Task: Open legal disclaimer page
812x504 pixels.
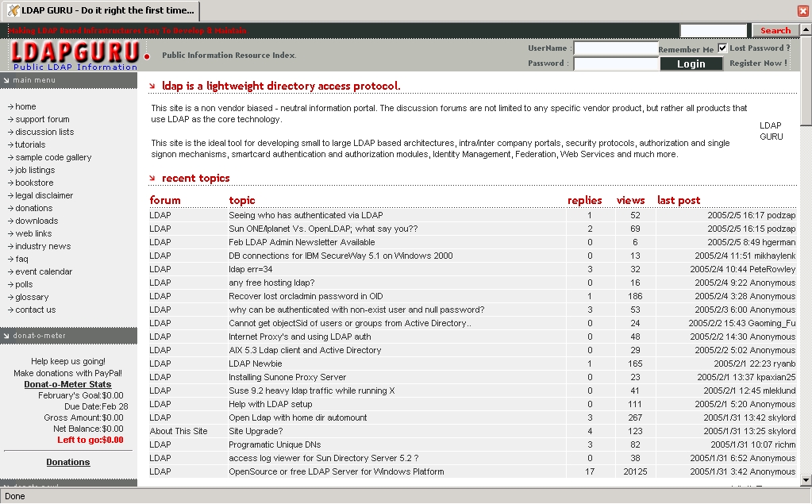Action: pyautogui.click(x=44, y=195)
